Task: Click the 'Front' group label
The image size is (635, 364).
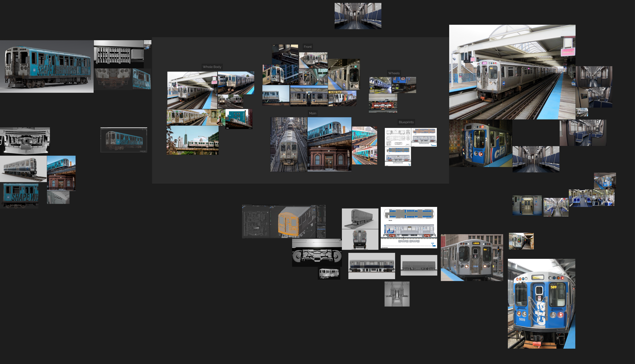Action: tap(307, 47)
